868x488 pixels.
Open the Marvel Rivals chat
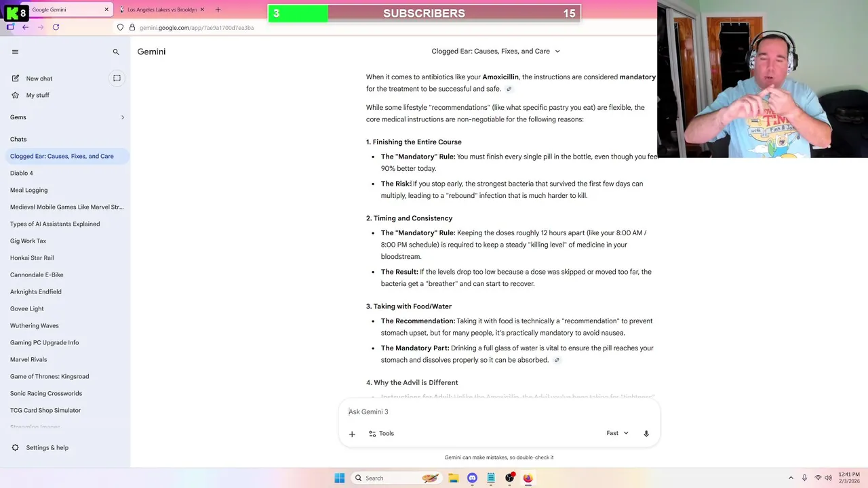[28, 359]
